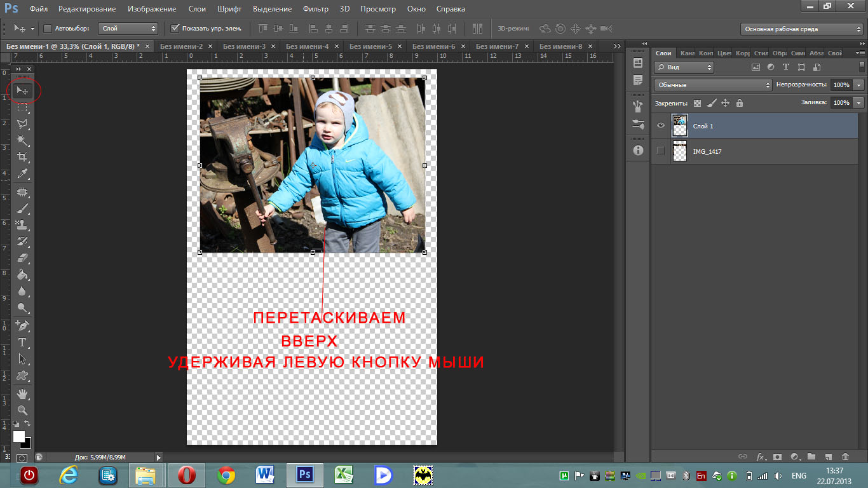Select the Zoom tool

click(22, 410)
